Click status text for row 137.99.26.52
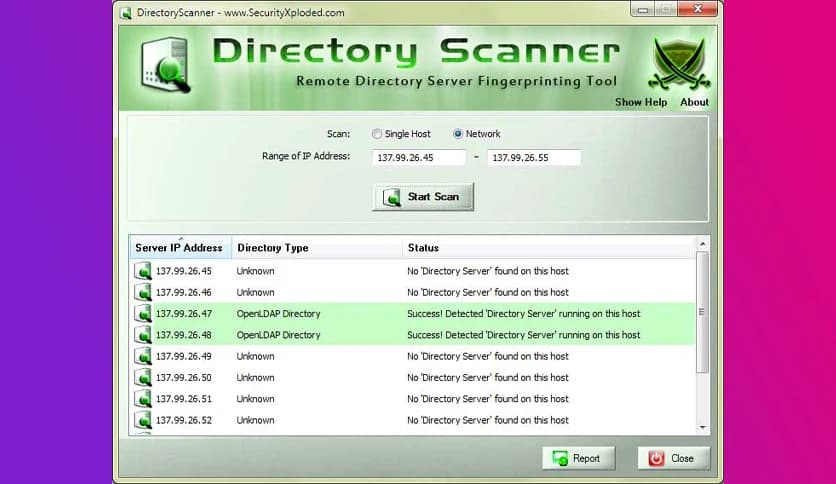Viewport: 836px width, 484px height. pos(488,420)
